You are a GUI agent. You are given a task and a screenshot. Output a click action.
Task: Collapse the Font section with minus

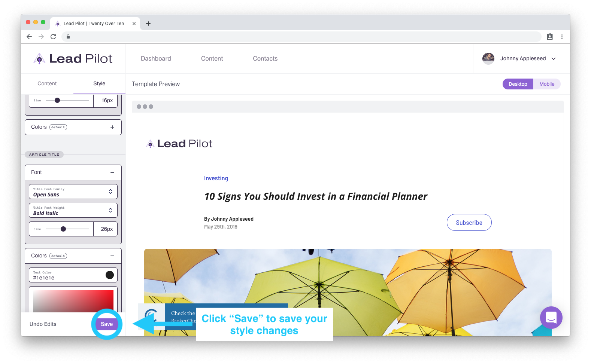(112, 172)
